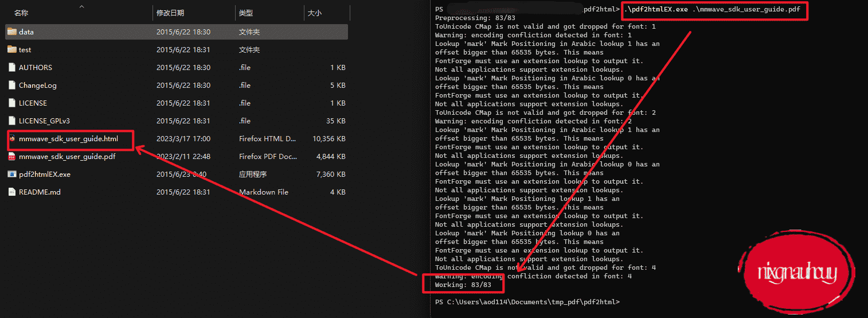Sort files by the 大小 column header
This screenshot has width=868, height=318.
click(x=315, y=13)
